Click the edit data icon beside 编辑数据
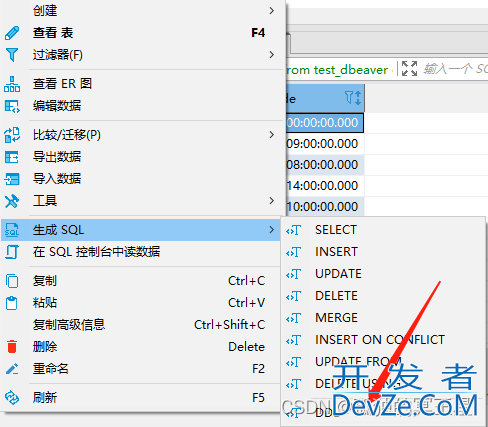This screenshot has width=488, height=427. point(12,106)
